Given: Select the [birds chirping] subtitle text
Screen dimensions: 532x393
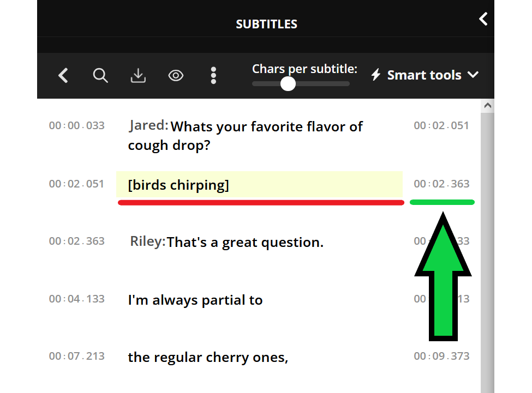Looking at the screenshot, I should click(178, 185).
